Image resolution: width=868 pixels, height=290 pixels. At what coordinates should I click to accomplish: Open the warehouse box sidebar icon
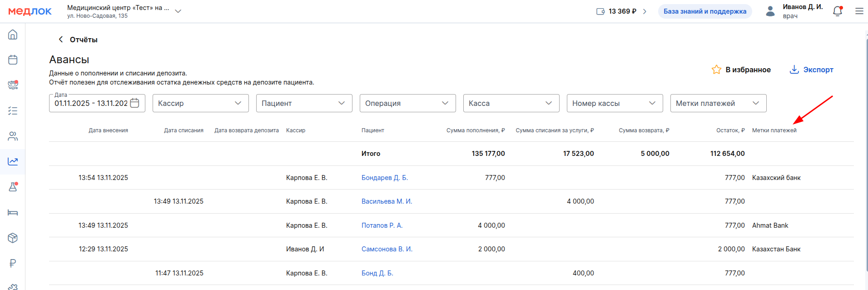click(13, 238)
